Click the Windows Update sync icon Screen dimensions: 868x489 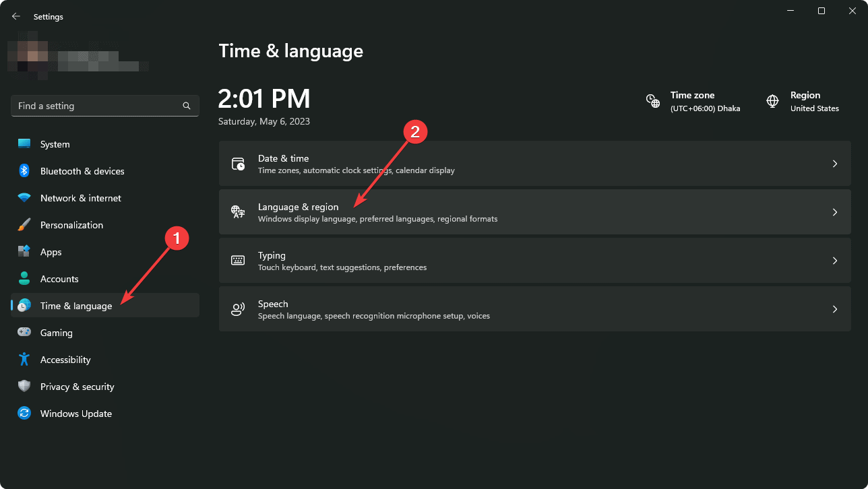[x=24, y=414]
